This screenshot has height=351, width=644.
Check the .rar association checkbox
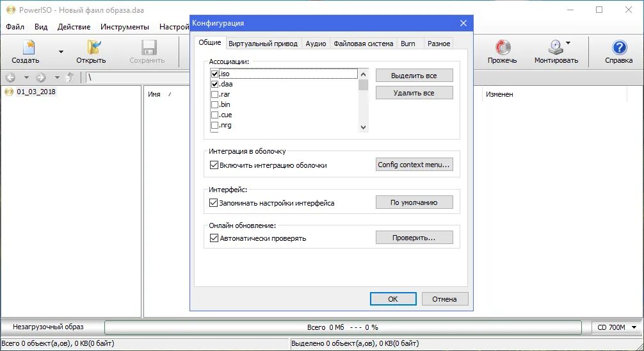214,95
